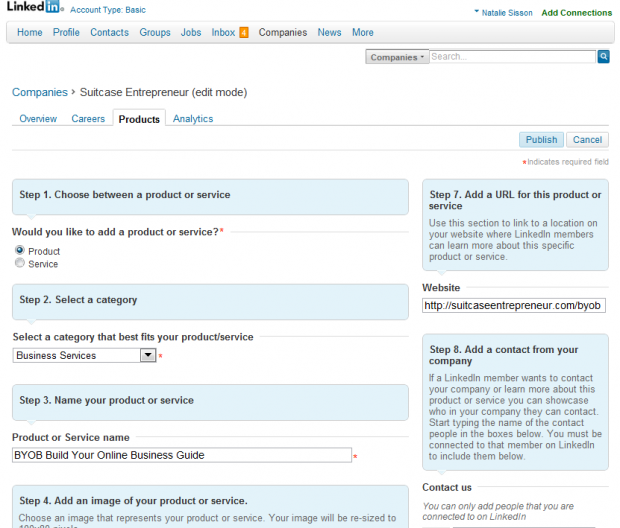Open Groups in the navigation bar
Image resolution: width=620 pixels, height=528 pixels.
coord(155,32)
